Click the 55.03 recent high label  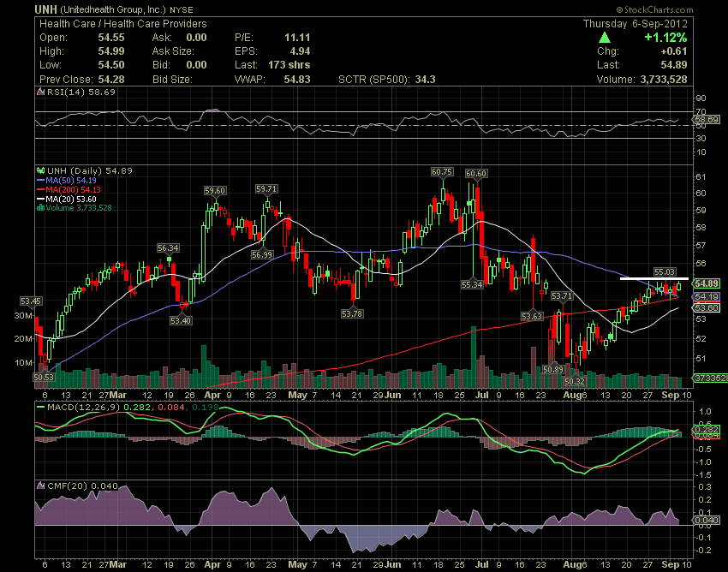click(665, 272)
